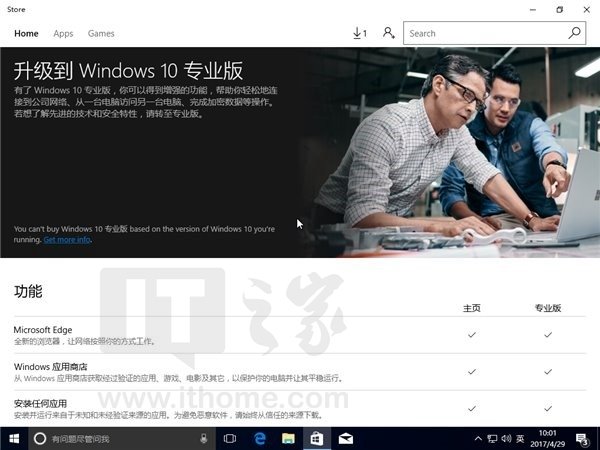The width and height of the screenshot is (600, 450).
Task: Switch to the Apps tab
Action: click(x=63, y=34)
